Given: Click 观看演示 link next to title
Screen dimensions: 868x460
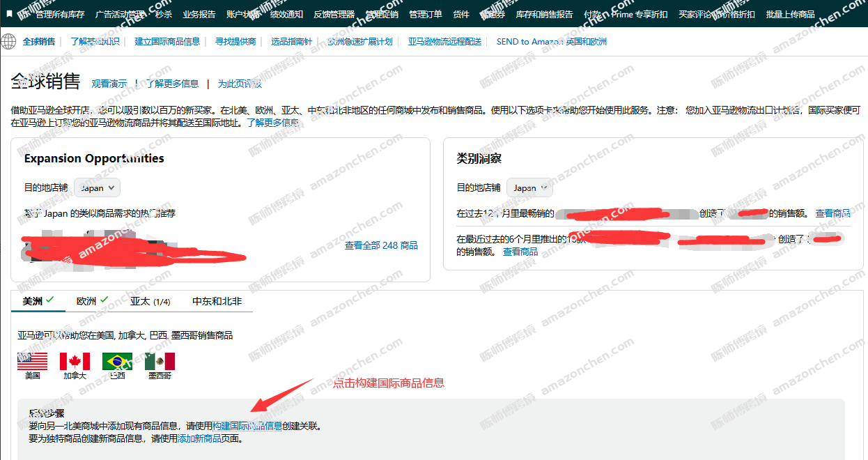Looking at the screenshot, I should (109, 84).
